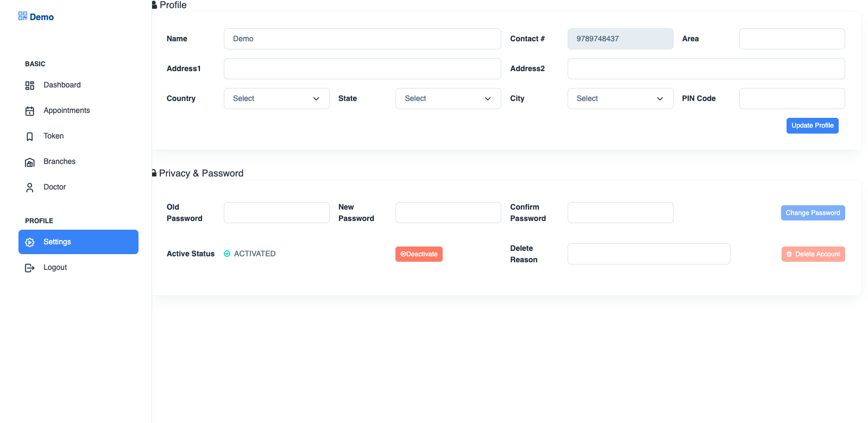Deactivate the account with red button
Image resolution: width=868 pixels, height=423 pixels.
[419, 254]
